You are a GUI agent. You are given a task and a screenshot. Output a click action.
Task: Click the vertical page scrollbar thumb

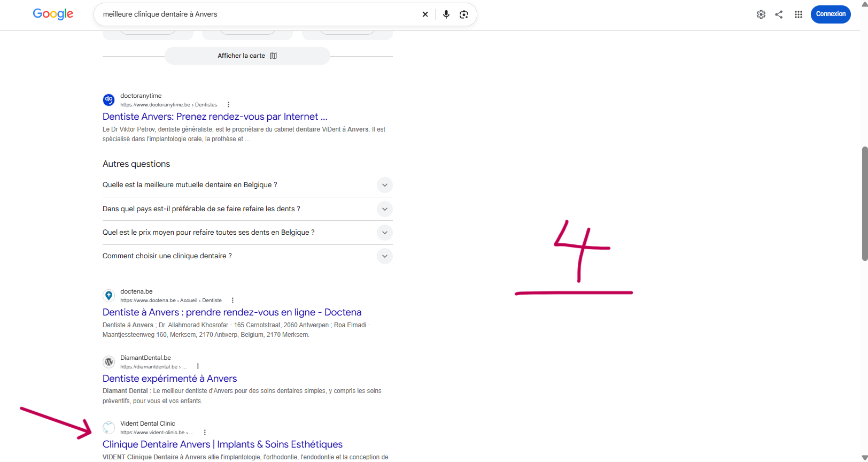[x=865, y=203]
